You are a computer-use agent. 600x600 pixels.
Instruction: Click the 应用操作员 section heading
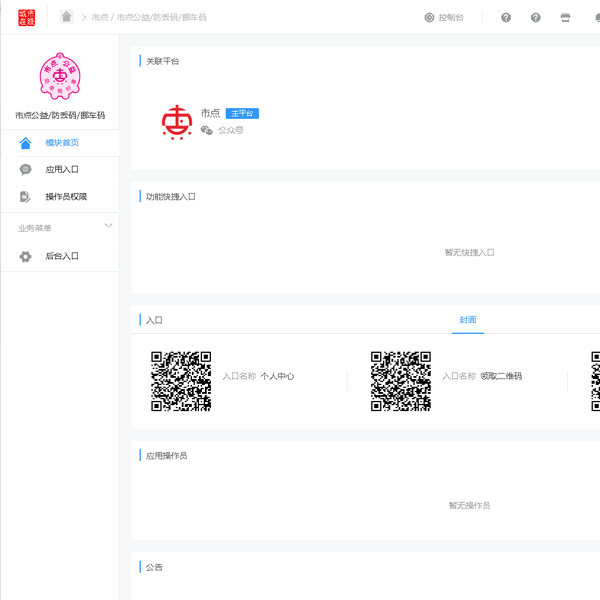(x=166, y=456)
